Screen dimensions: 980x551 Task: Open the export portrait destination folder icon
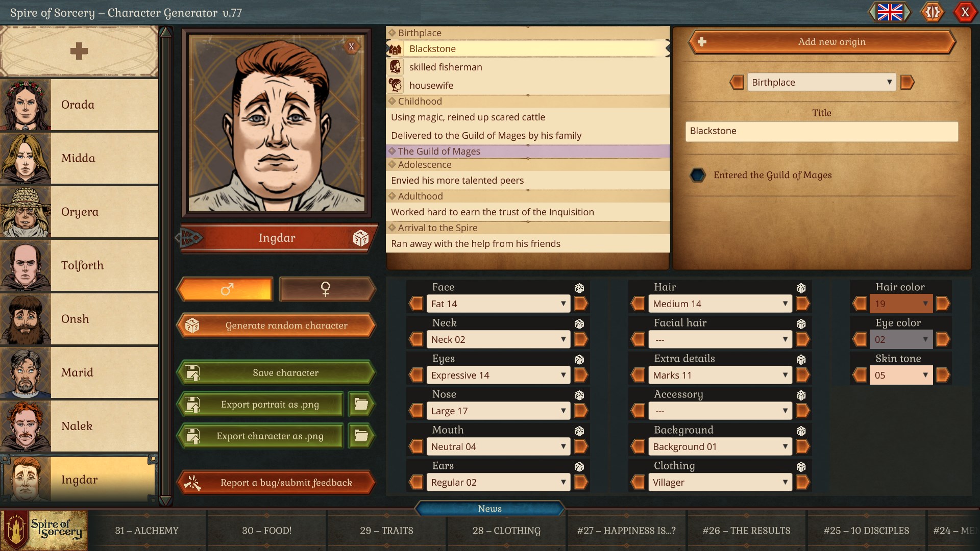pyautogui.click(x=361, y=404)
